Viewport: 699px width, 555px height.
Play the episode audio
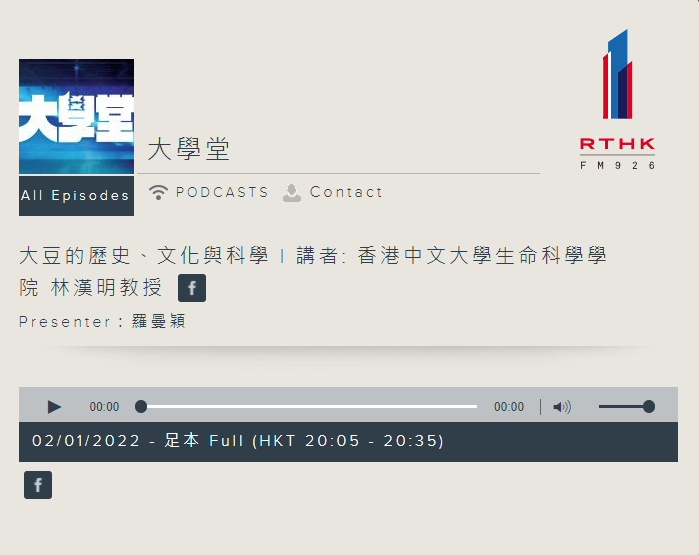coord(54,407)
